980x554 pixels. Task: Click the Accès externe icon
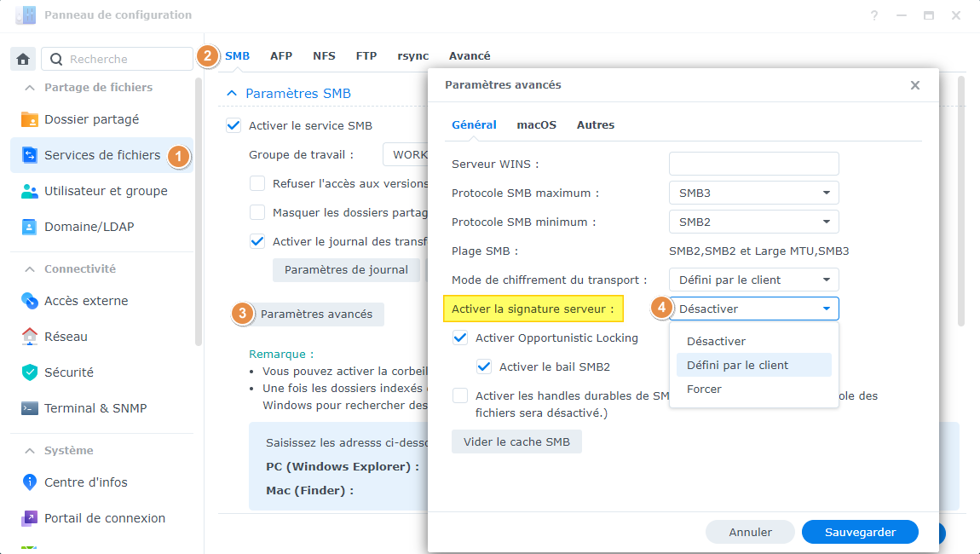click(x=30, y=301)
